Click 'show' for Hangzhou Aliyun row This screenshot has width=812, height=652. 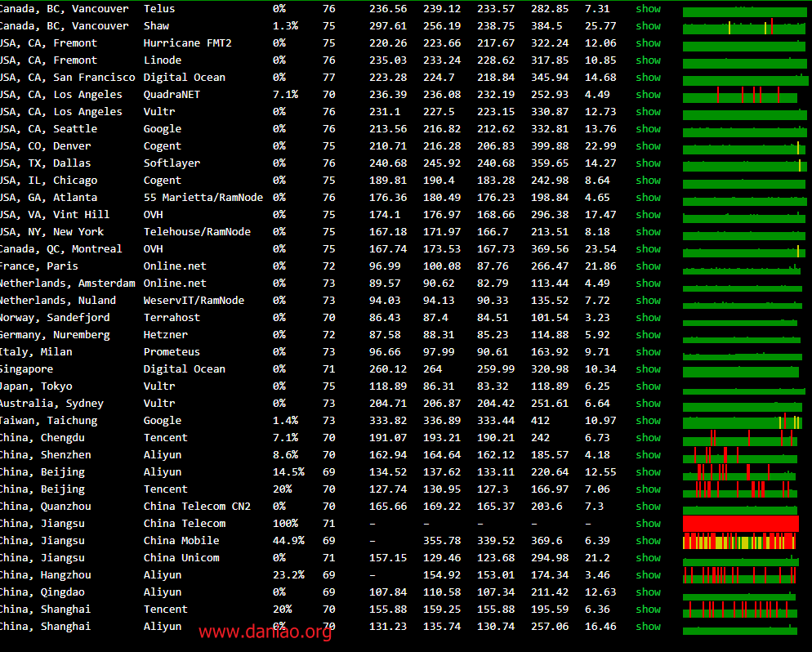point(648,575)
